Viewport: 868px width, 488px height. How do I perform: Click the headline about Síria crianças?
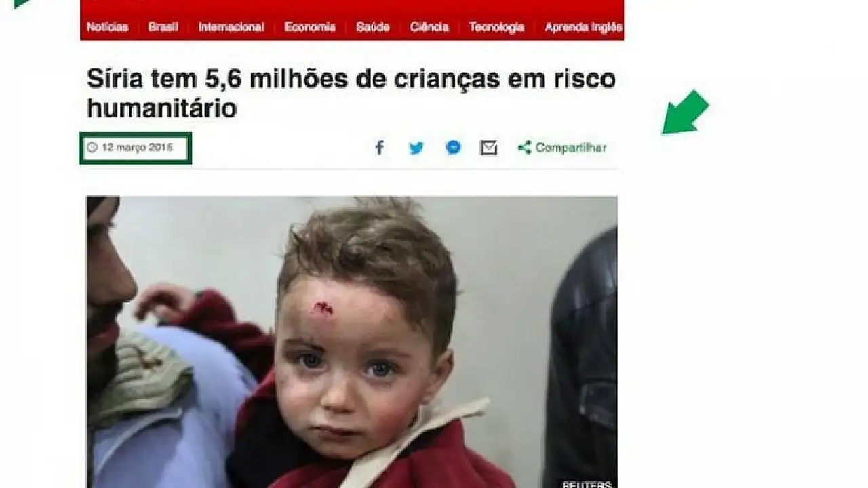point(351,94)
